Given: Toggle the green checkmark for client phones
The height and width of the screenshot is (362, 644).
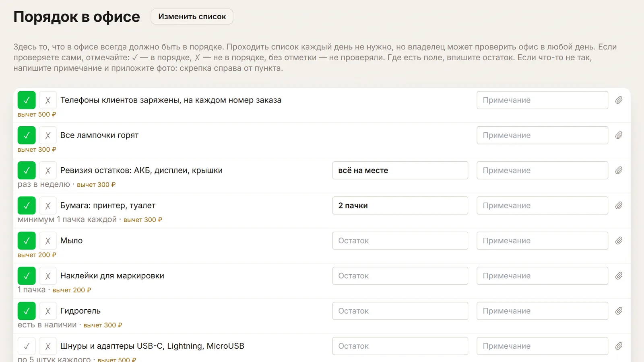Looking at the screenshot, I should coord(27,100).
